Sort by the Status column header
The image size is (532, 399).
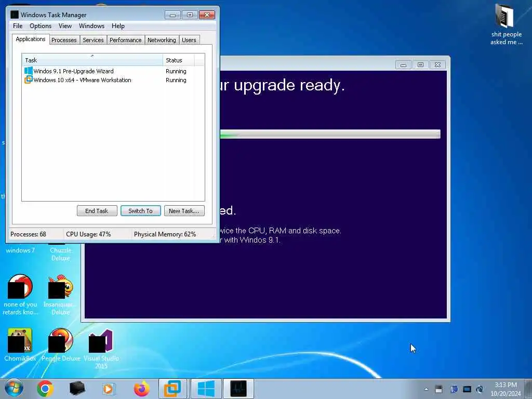pos(179,60)
